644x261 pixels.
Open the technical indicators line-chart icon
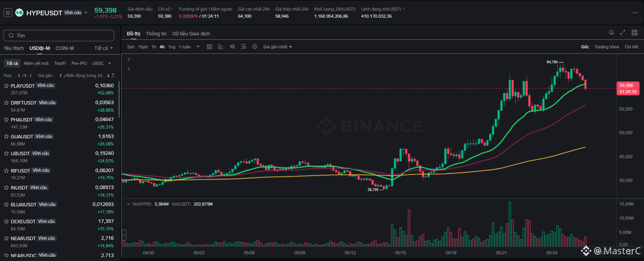[x=221, y=47]
